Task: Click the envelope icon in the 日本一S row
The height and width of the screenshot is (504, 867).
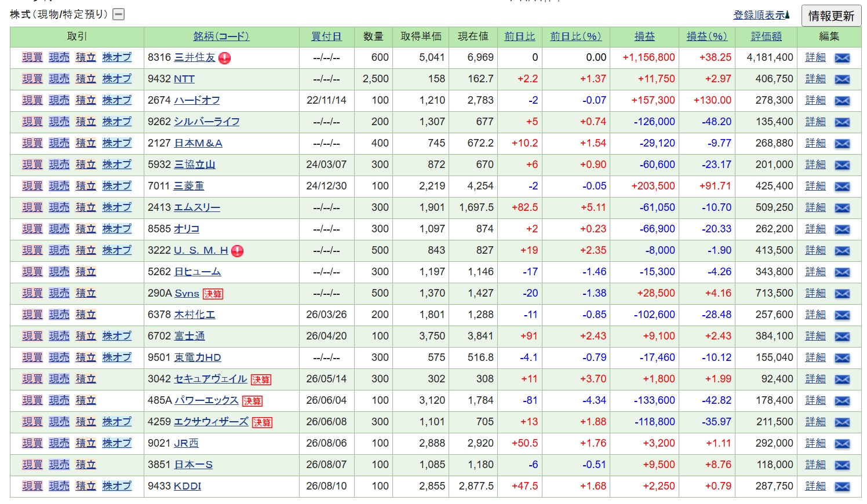Action: point(842,465)
